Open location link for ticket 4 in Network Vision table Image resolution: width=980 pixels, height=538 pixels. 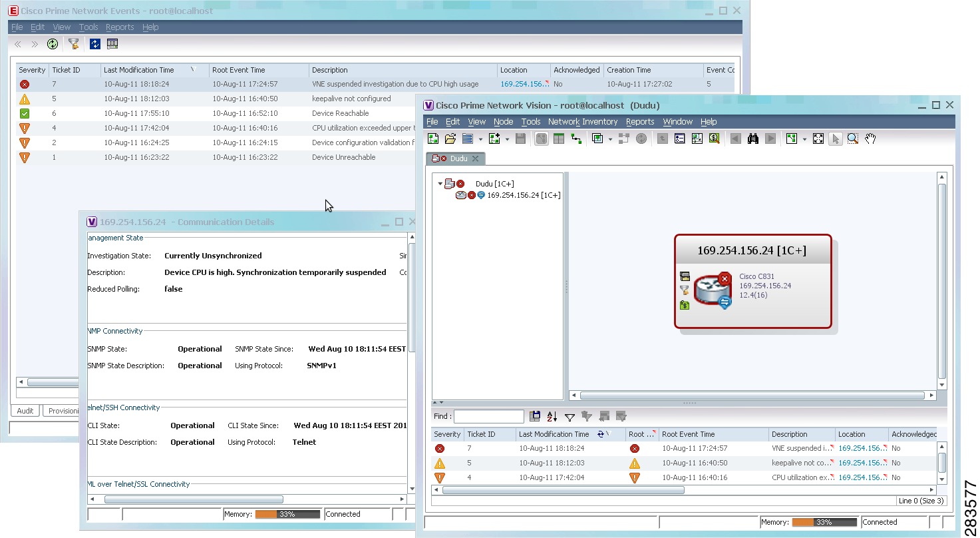click(x=862, y=478)
